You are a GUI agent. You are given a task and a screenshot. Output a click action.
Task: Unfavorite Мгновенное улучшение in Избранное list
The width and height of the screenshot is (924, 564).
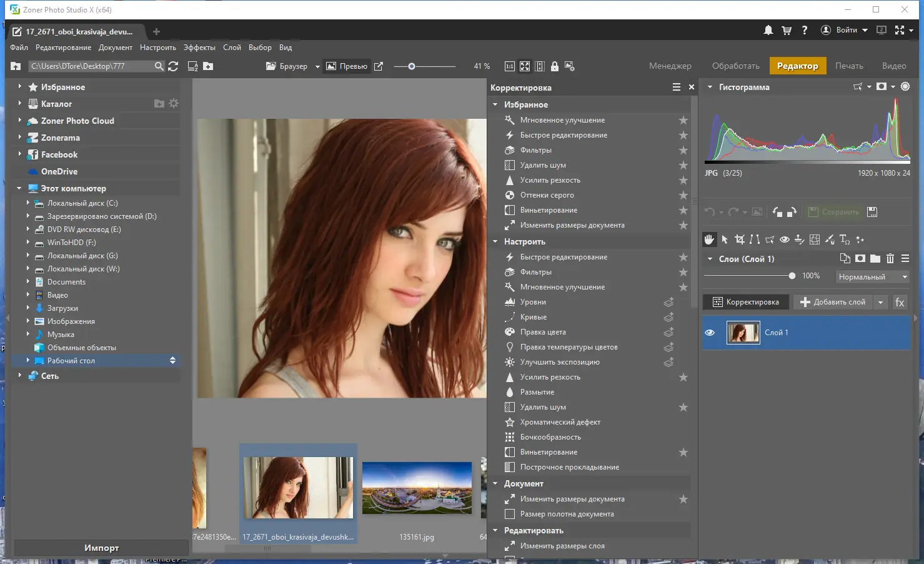click(683, 120)
